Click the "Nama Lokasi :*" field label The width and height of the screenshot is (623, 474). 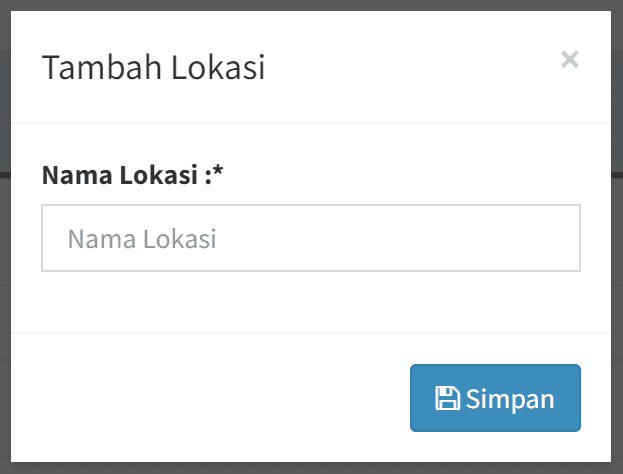pyautogui.click(x=132, y=176)
